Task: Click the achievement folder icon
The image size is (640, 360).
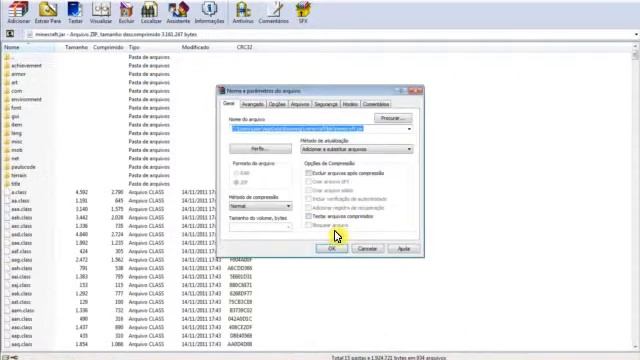Action: (7, 65)
